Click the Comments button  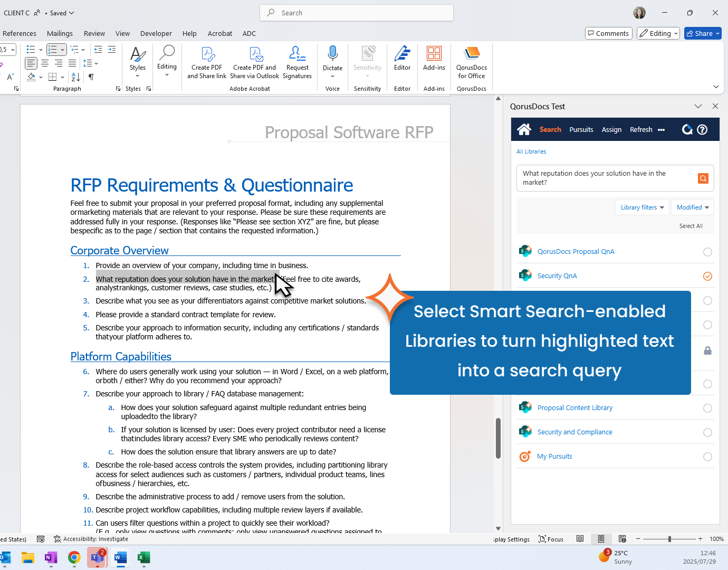[608, 33]
